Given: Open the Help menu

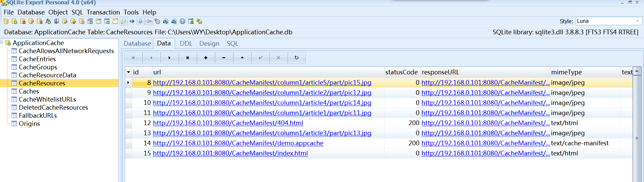Looking at the screenshot, I should (149, 12).
